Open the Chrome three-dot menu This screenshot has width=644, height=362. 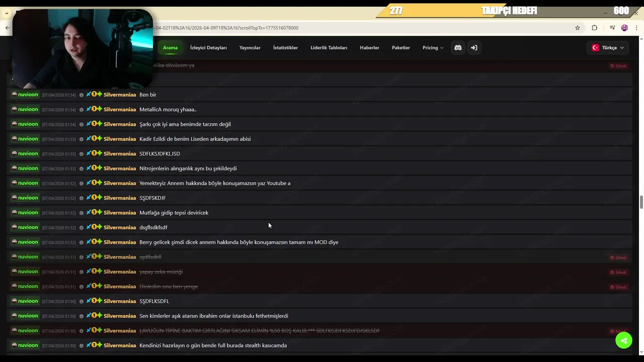[637, 28]
